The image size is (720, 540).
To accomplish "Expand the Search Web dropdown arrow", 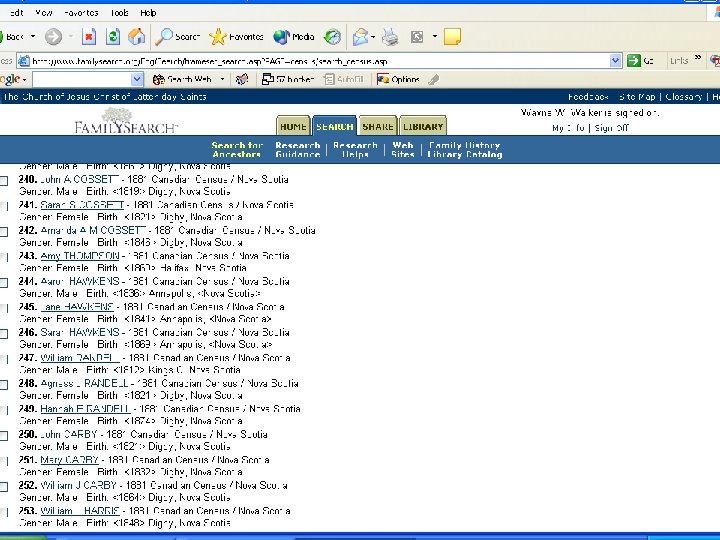I will tap(222, 79).
